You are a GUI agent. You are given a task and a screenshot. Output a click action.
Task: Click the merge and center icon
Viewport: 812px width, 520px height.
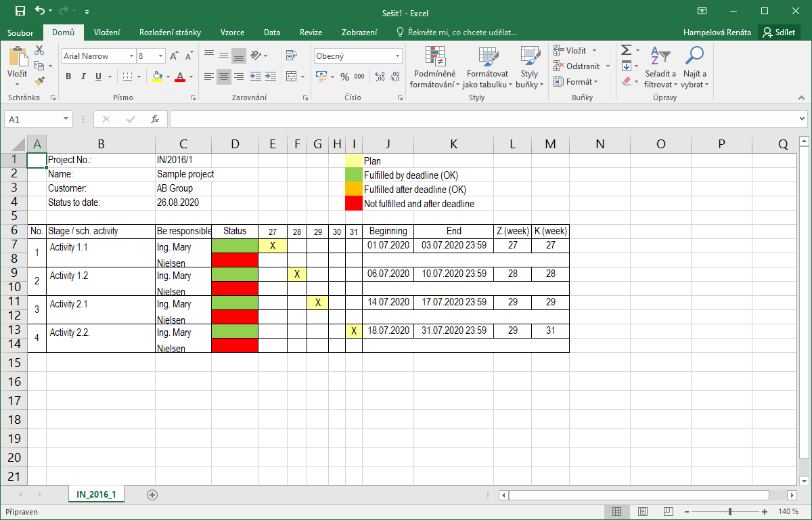[291, 77]
